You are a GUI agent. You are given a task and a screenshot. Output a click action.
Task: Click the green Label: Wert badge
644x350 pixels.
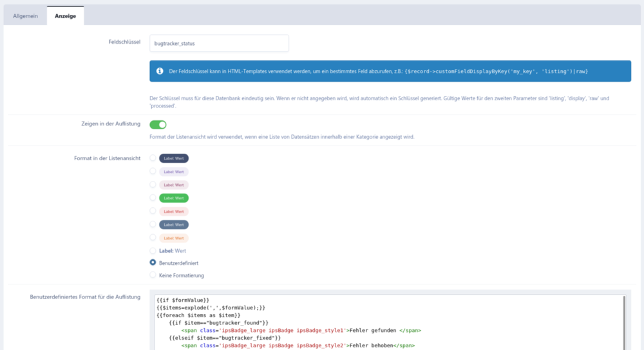pyautogui.click(x=174, y=198)
